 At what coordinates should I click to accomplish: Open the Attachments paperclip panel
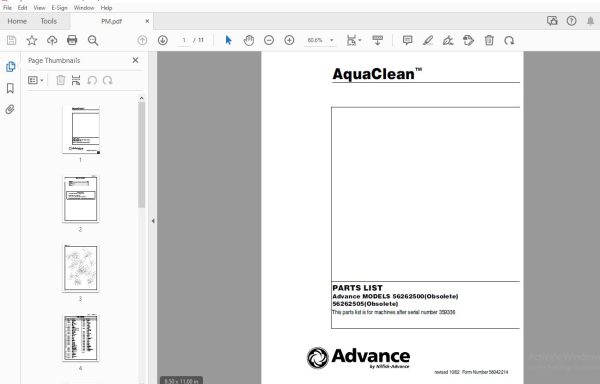pyautogui.click(x=10, y=110)
